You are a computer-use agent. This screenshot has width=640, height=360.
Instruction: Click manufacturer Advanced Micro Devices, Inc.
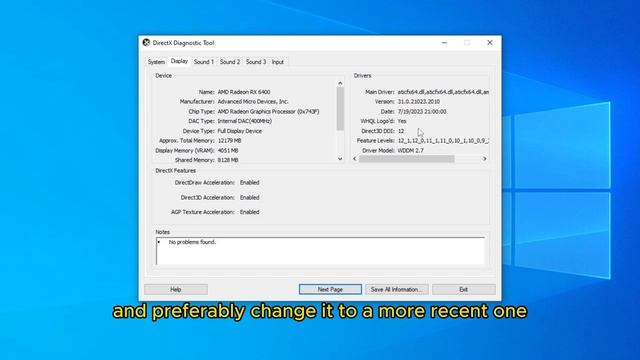tap(253, 102)
